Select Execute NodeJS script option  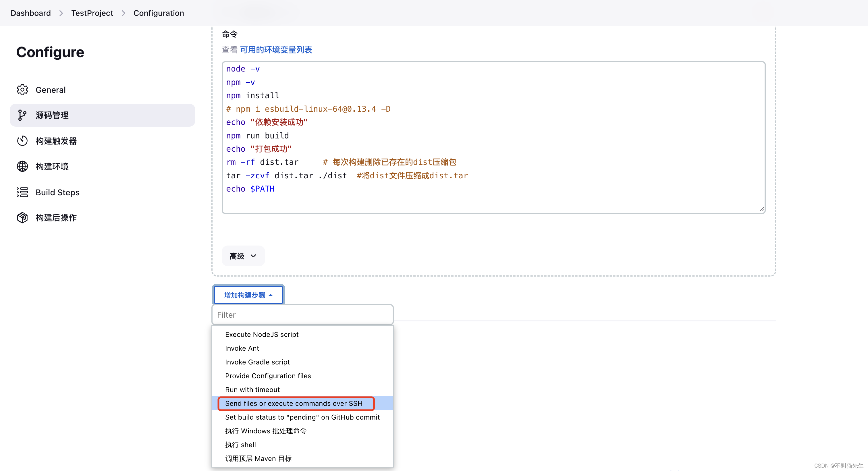pyautogui.click(x=261, y=335)
